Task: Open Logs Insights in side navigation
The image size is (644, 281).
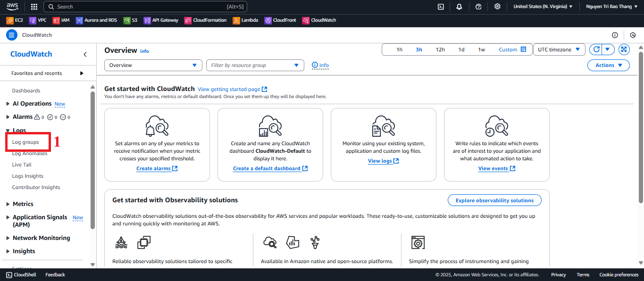Action: click(28, 176)
